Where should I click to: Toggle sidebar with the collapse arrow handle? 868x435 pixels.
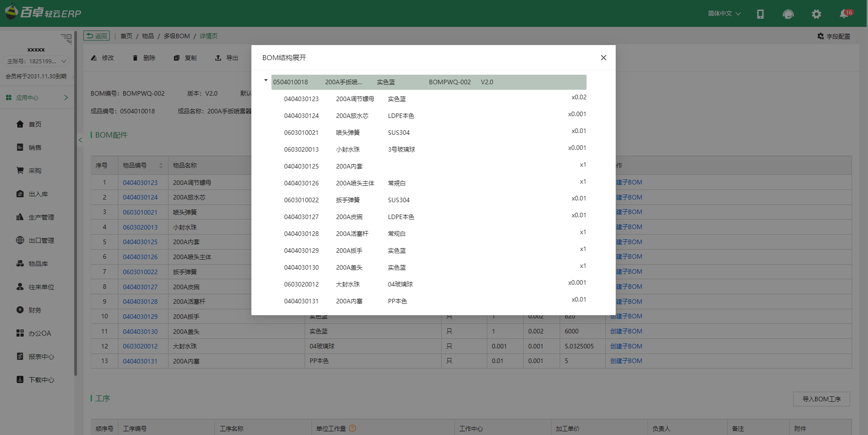80,140
